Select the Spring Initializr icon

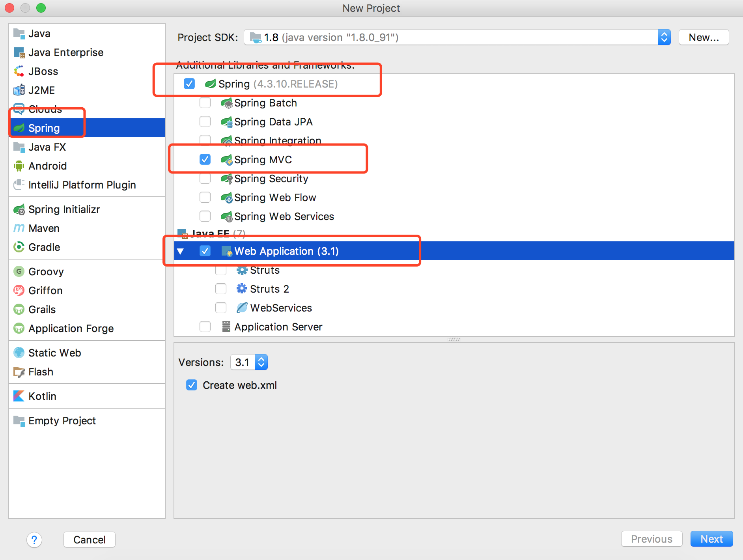19,209
